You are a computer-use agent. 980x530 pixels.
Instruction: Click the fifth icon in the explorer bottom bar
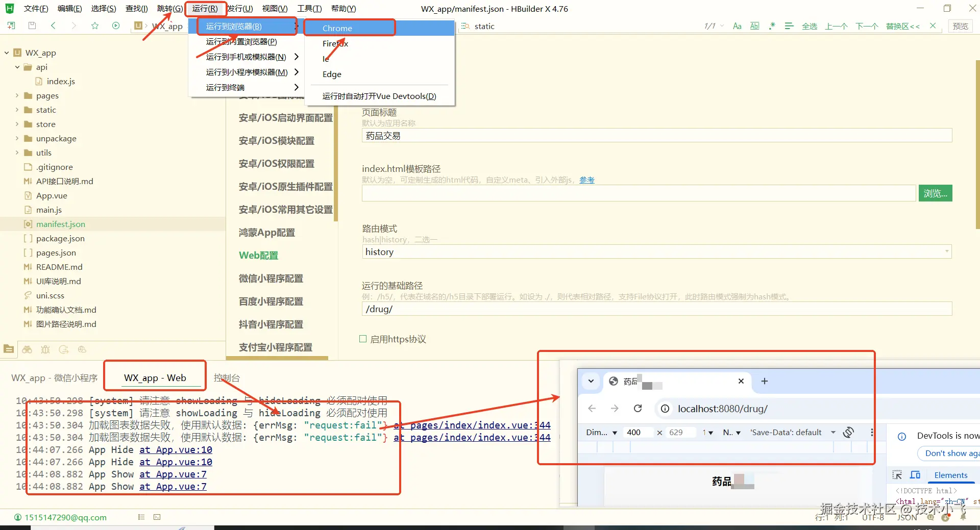(x=82, y=349)
